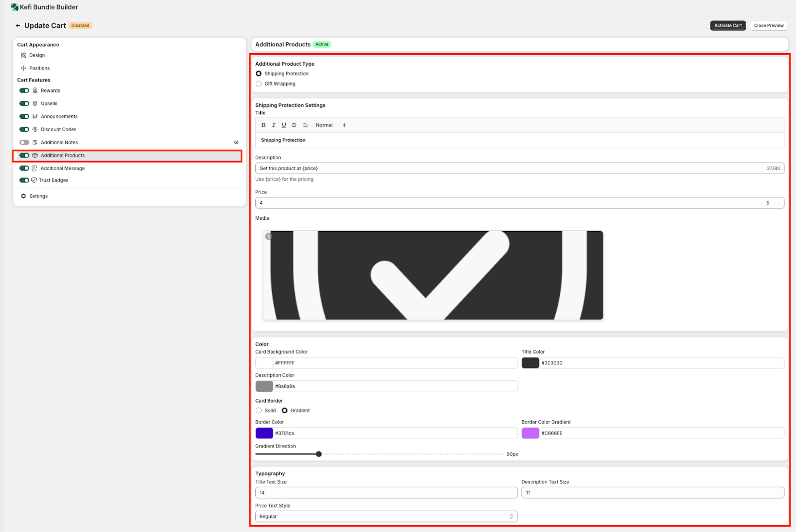Click the hidden eye icon on Additional Notes
796x532 pixels.
coord(236,142)
